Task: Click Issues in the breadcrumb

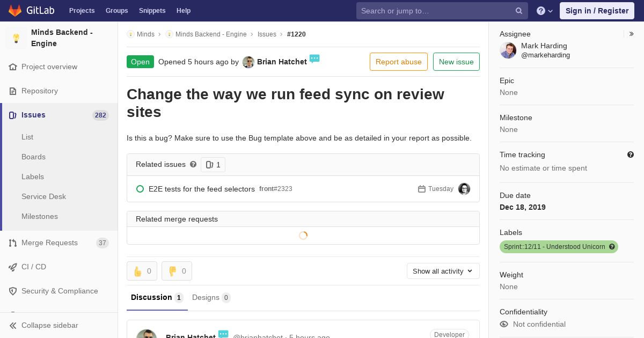Action: click(x=267, y=34)
